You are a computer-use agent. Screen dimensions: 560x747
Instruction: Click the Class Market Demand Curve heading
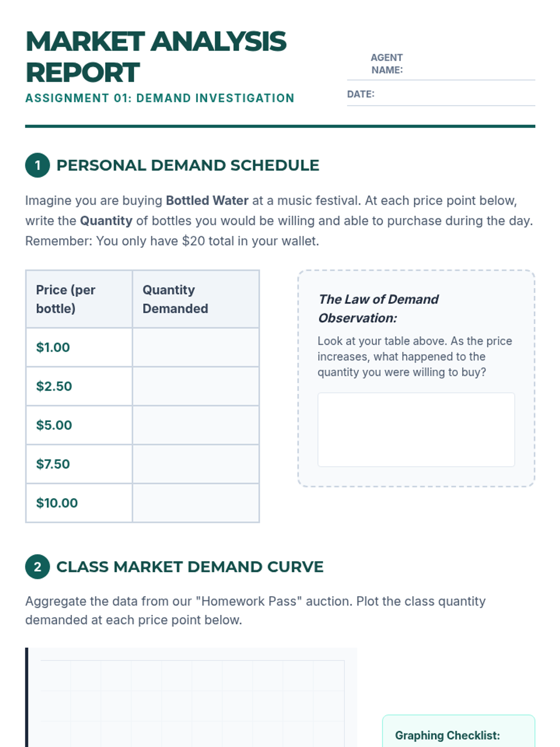click(190, 567)
